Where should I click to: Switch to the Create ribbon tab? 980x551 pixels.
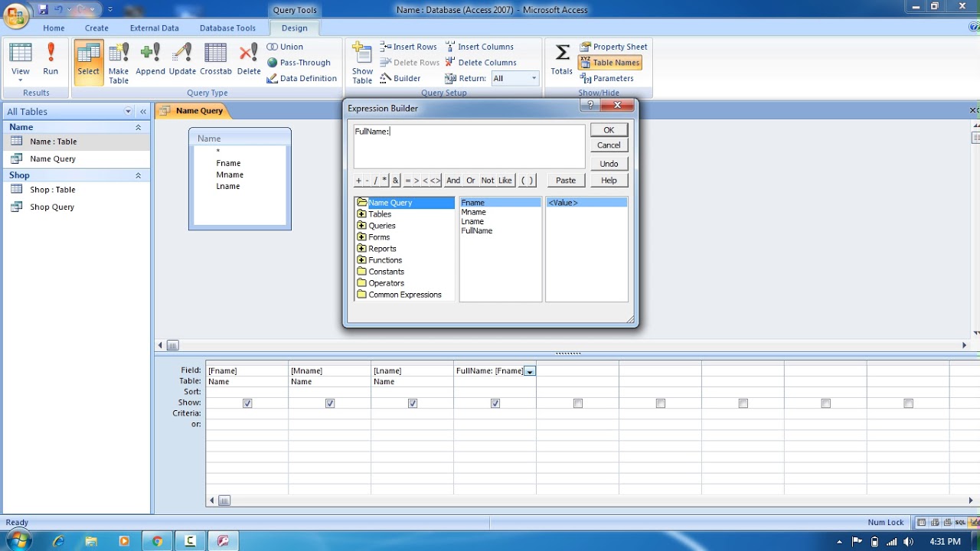[x=96, y=28]
